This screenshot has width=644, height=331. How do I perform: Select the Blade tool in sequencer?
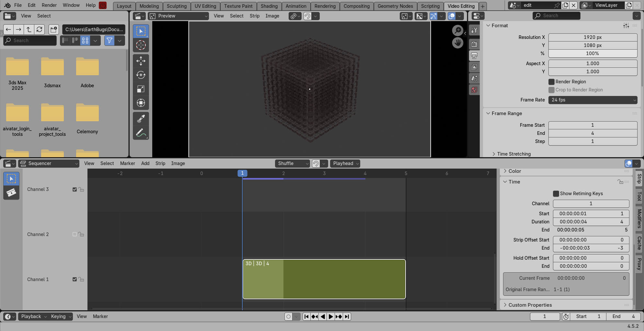click(x=11, y=193)
